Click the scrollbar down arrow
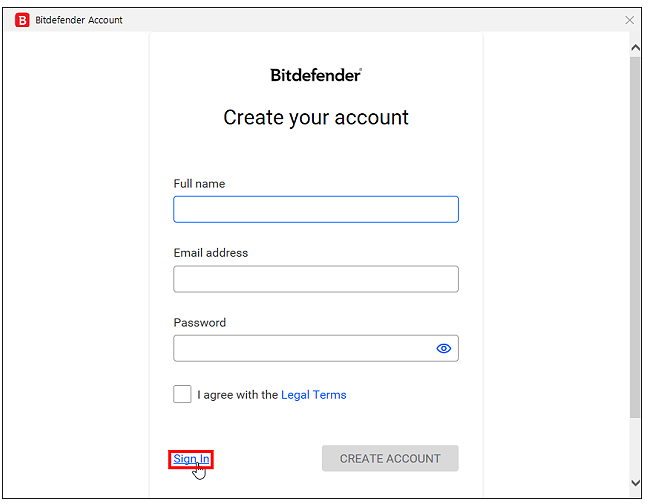 coord(635,483)
